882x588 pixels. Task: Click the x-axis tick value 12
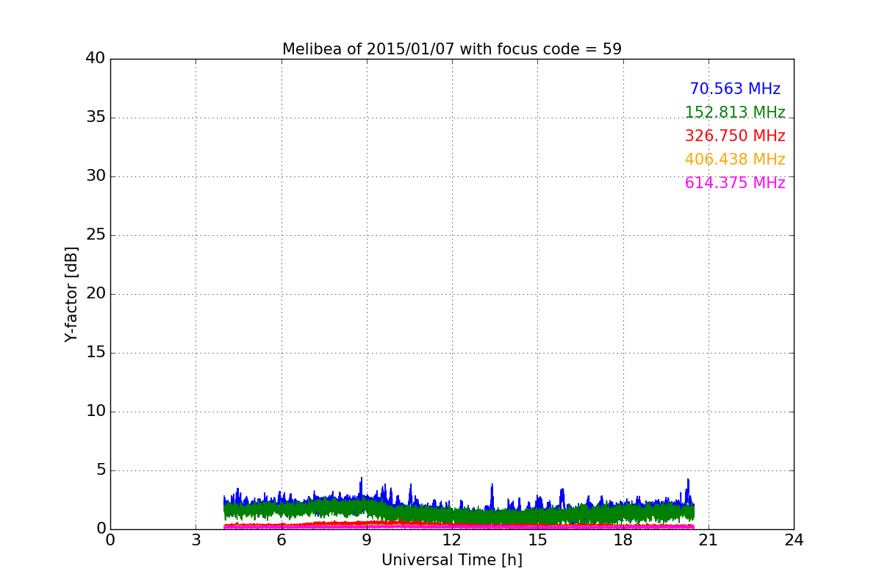[x=452, y=540]
